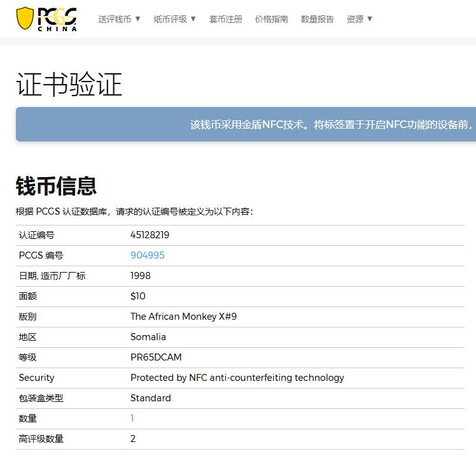
Task: Click the 日期, 造币厂厂标 label
Action: (52, 276)
